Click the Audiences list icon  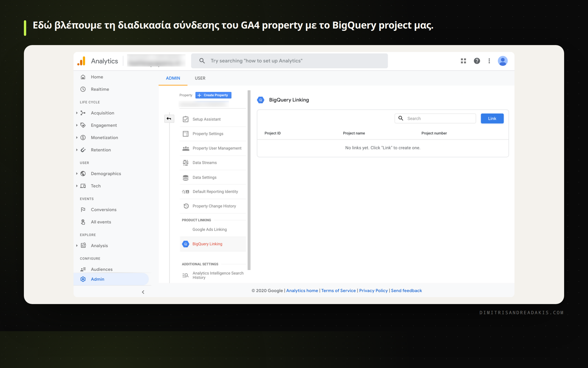pyautogui.click(x=83, y=269)
